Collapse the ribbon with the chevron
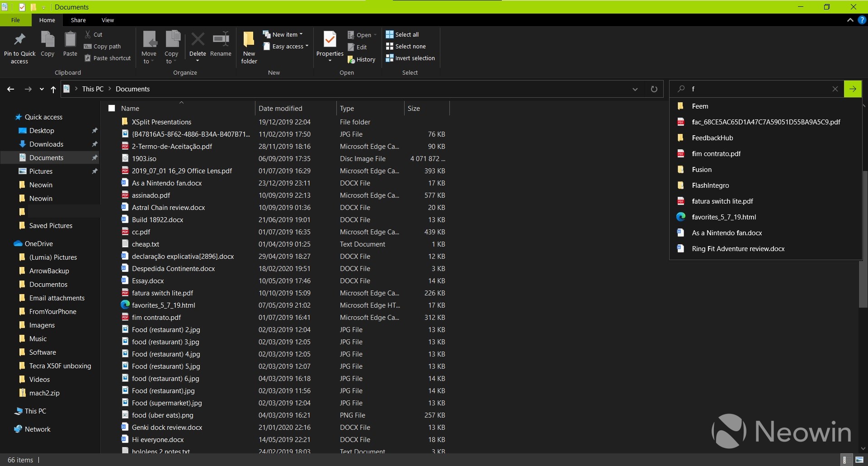The image size is (868, 466). (850, 20)
